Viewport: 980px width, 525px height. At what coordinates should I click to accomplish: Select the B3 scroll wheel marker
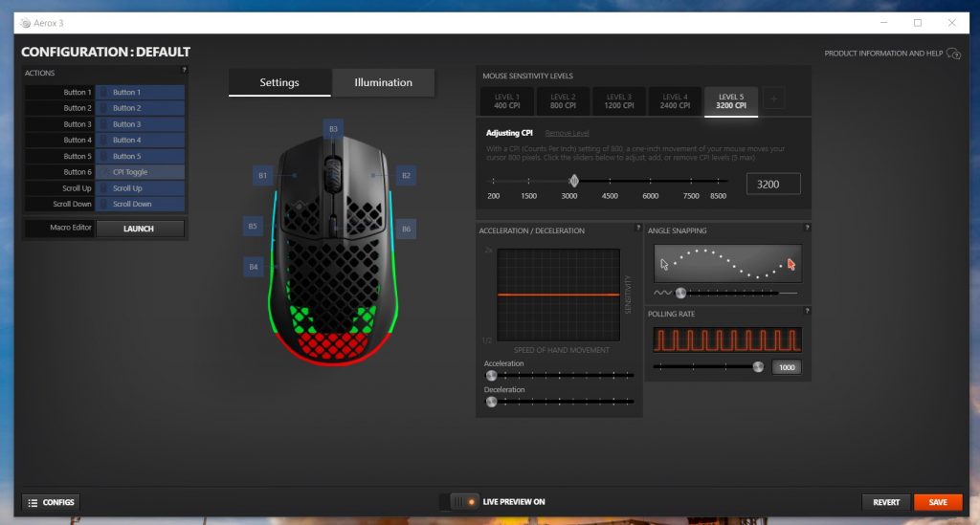pos(333,128)
